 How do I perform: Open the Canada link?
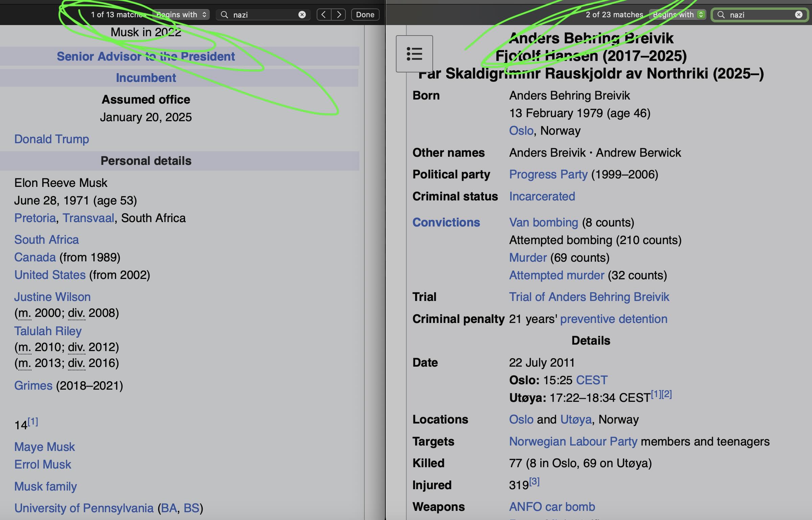pos(35,257)
